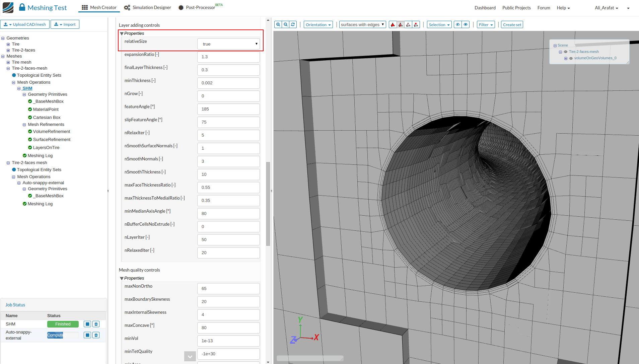Click the show all eye icon in toolbar
639x364 pixels.
click(466, 24)
